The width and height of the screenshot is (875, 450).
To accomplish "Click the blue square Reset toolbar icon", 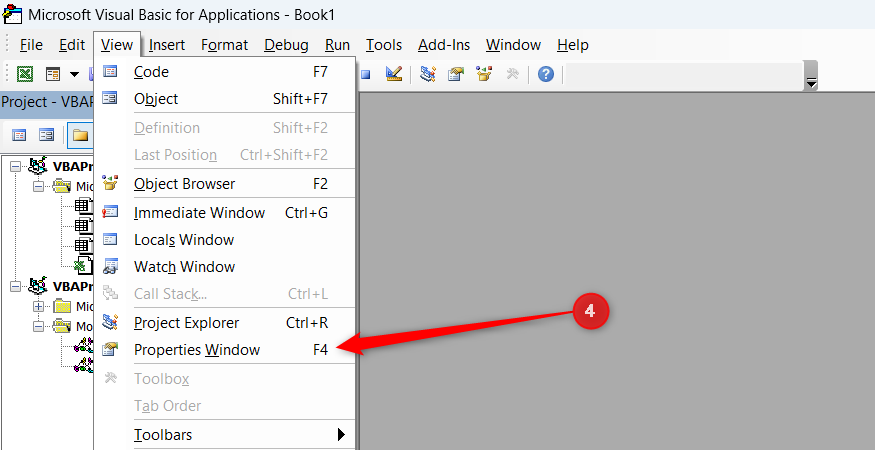I will (x=366, y=74).
